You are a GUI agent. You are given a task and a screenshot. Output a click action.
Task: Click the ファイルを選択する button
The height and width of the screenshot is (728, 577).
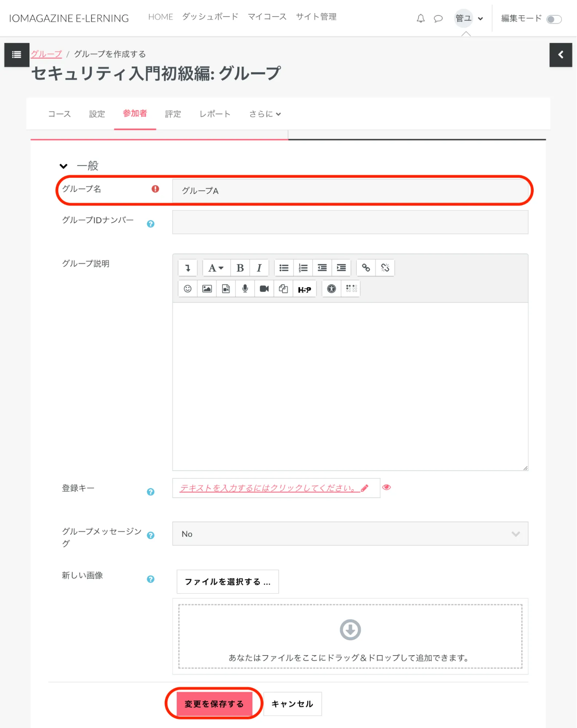[x=227, y=582]
